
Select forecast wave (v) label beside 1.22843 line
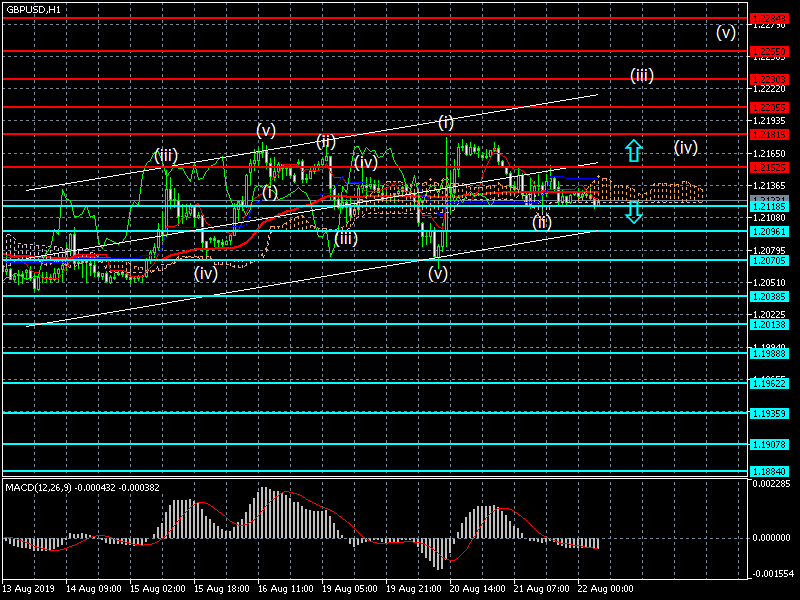tap(726, 33)
